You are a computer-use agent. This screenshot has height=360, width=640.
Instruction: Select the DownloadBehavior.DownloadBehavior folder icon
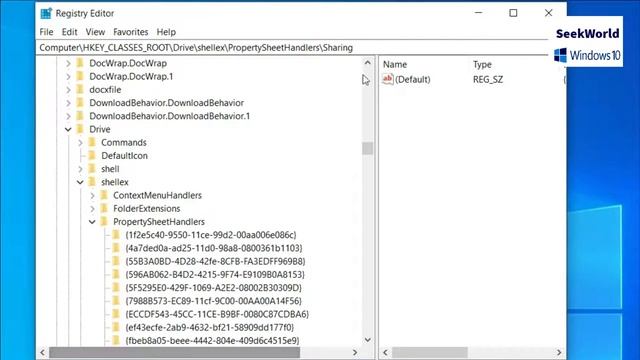pyautogui.click(x=80, y=103)
